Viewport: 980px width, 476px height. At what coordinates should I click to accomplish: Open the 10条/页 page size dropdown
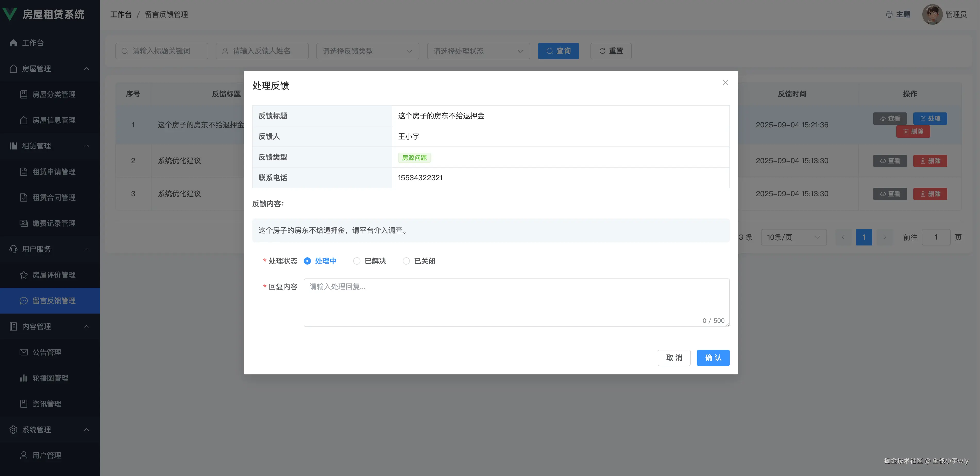pos(793,237)
